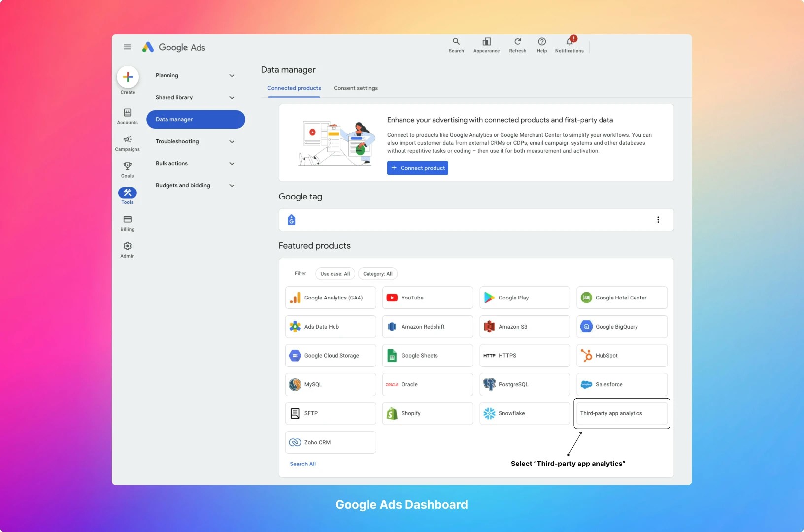Viewport: 804px width, 532px height.
Task: Choose Google Cloud Storage product
Action: pos(331,356)
